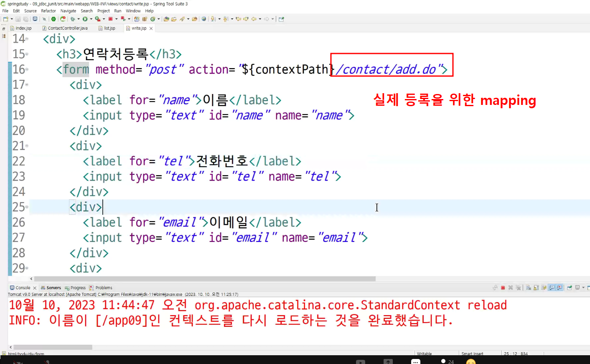This screenshot has height=364, width=590.
Task: Select the Servers view tab
Action: pyautogui.click(x=51, y=288)
